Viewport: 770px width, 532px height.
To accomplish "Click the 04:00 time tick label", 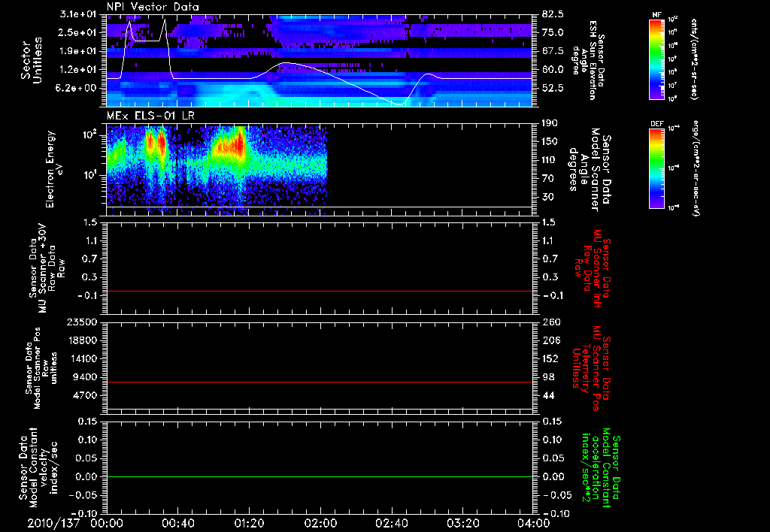I will (x=534, y=523).
